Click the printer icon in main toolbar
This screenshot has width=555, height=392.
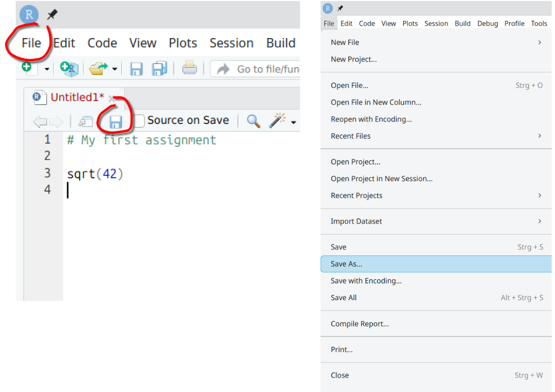pos(190,68)
